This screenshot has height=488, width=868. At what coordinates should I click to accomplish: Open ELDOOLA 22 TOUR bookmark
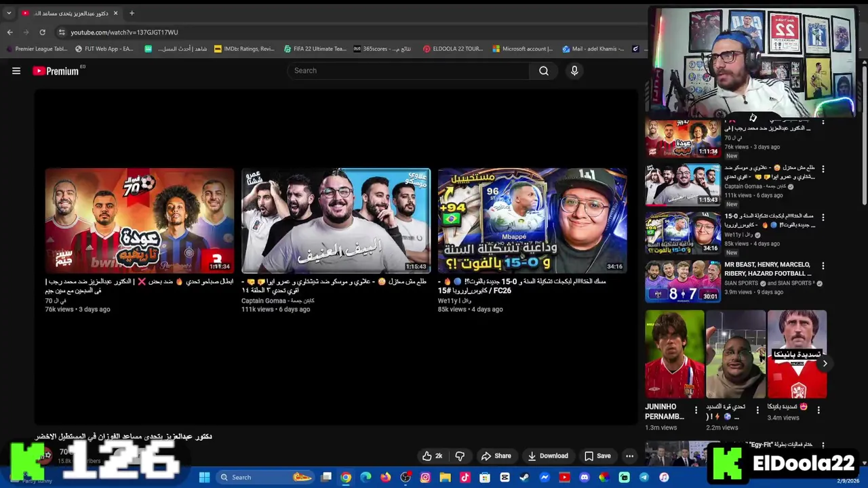(453, 49)
